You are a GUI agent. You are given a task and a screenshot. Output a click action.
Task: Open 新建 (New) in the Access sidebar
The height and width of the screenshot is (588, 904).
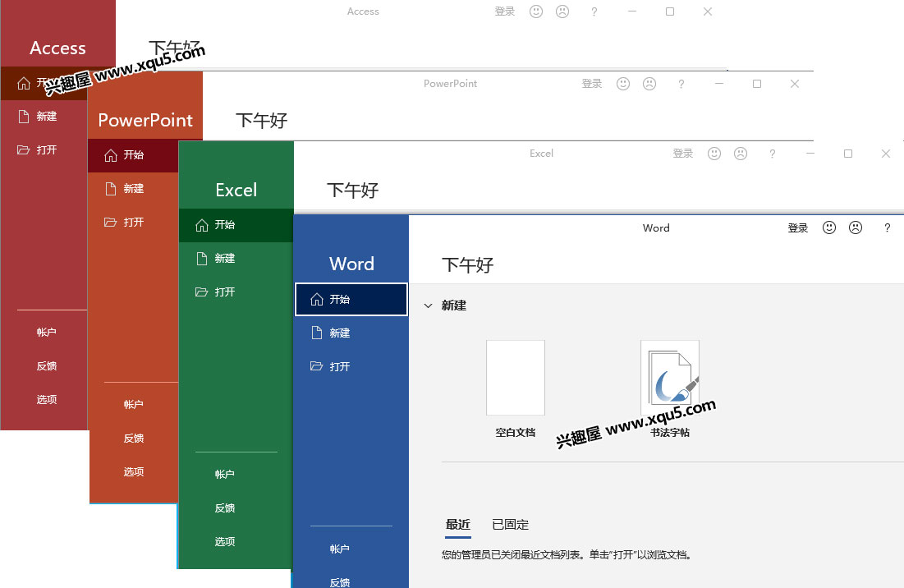(44, 117)
